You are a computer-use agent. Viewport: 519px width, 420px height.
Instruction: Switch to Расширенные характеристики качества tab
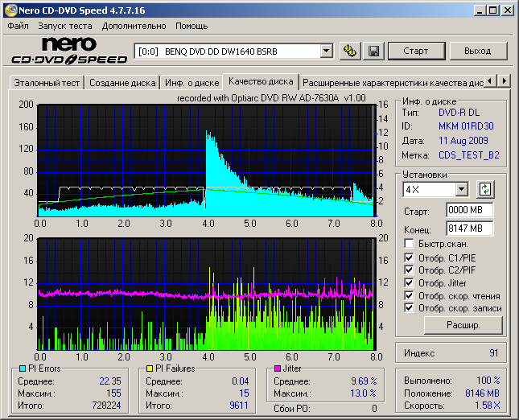(393, 82)
